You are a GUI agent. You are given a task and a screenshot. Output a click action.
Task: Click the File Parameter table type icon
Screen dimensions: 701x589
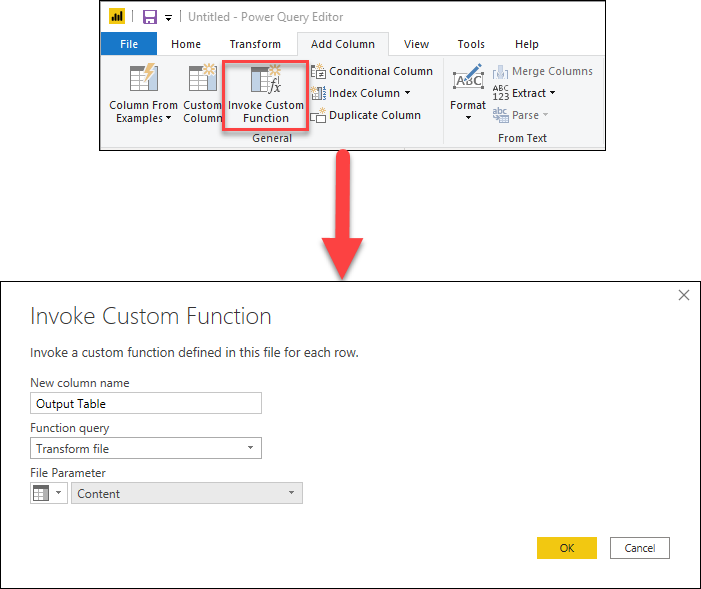coord(41,493)
